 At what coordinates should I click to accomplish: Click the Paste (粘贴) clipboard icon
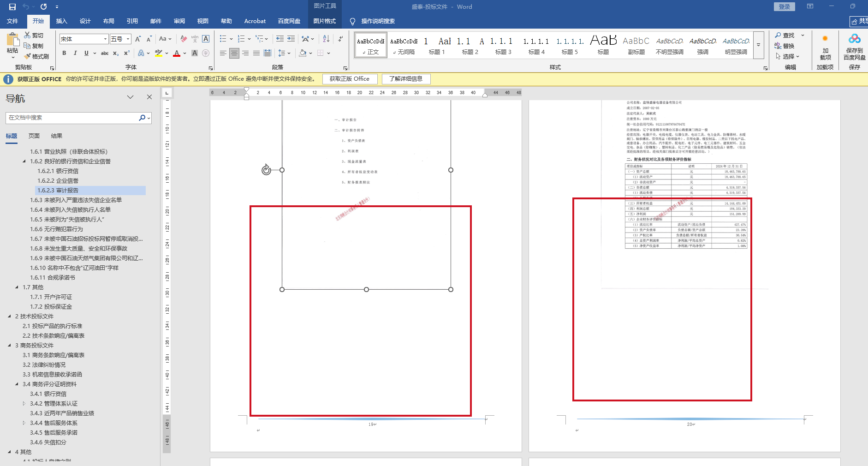[x=12, y=40]
